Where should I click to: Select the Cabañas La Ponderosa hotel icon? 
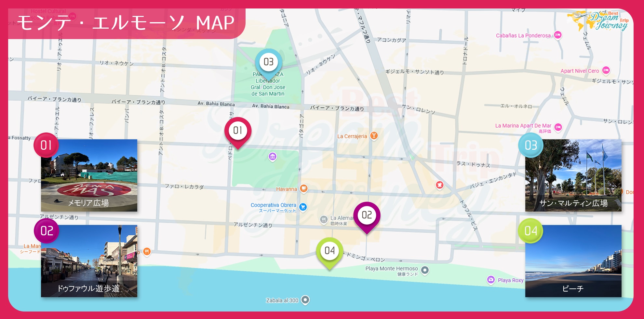click(558, 35)
